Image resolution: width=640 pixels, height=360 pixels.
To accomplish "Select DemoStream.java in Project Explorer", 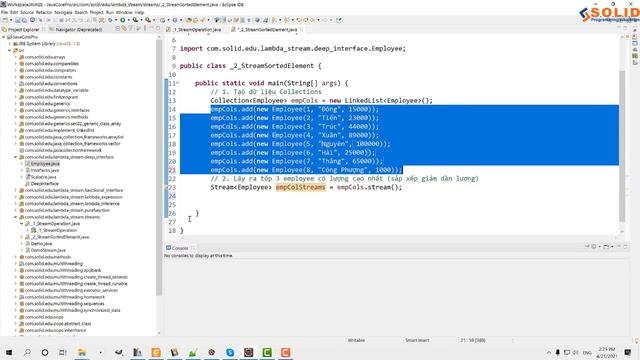I will [x=45, y=250].
